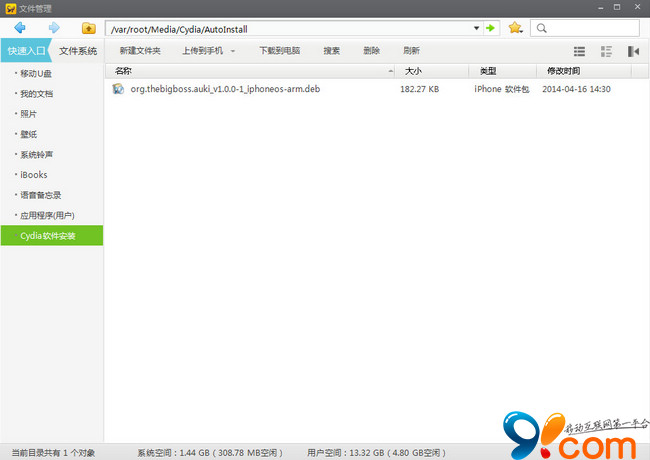Select Cydia软件安装 in the sidebar

point(52,235)
